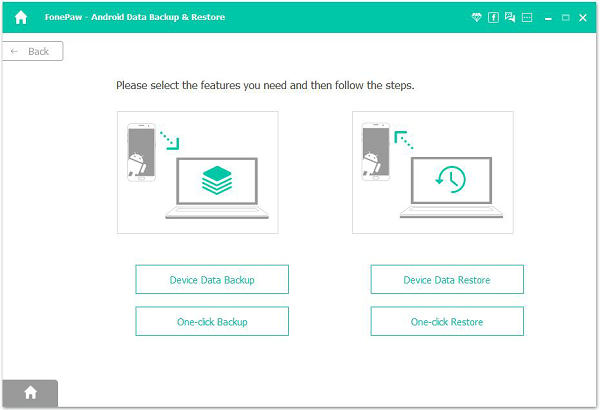The height and width of the screenshot is (410, 600).
Task: Click the feedback chat bubble icon
Action: 510,18
